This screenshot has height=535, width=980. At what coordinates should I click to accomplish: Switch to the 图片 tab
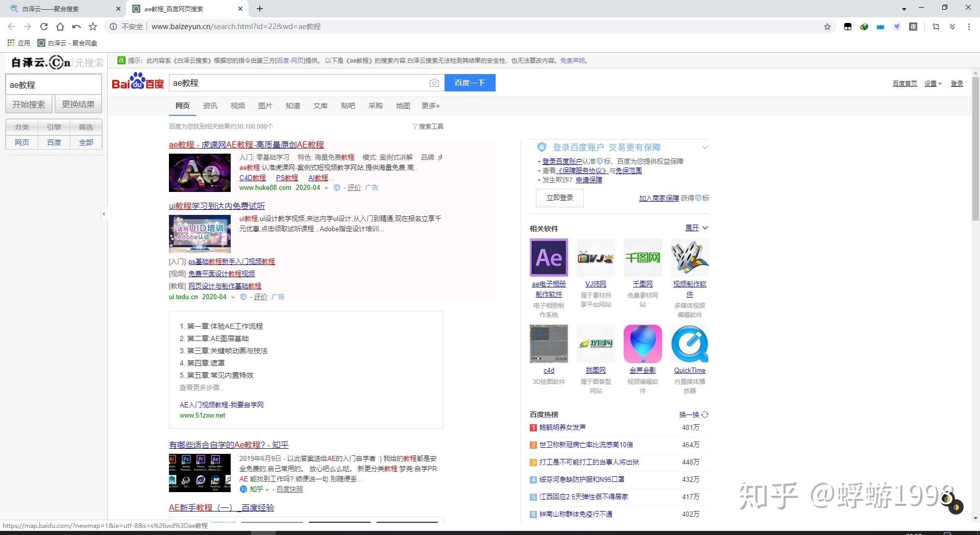click(265, 106)
